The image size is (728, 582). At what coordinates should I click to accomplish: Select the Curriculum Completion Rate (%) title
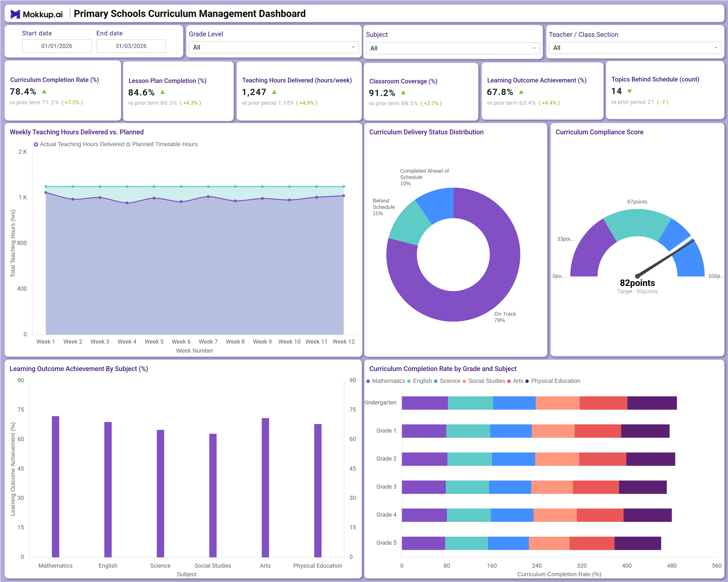[x=54, y=80]
